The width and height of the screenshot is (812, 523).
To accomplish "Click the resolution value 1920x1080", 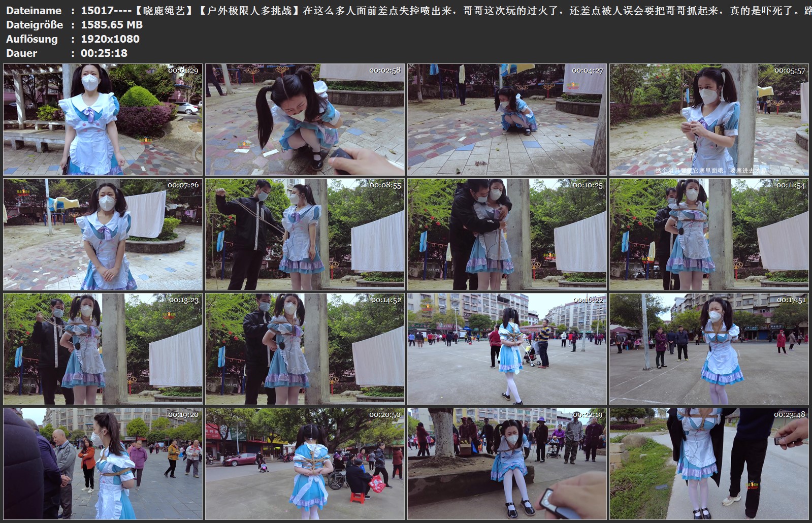I will [x=110, y=39].
